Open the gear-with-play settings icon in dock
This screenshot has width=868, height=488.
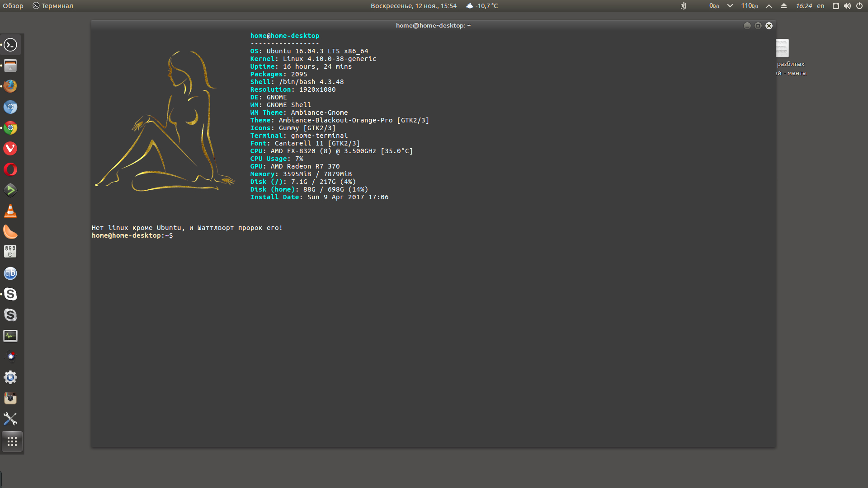10,377
